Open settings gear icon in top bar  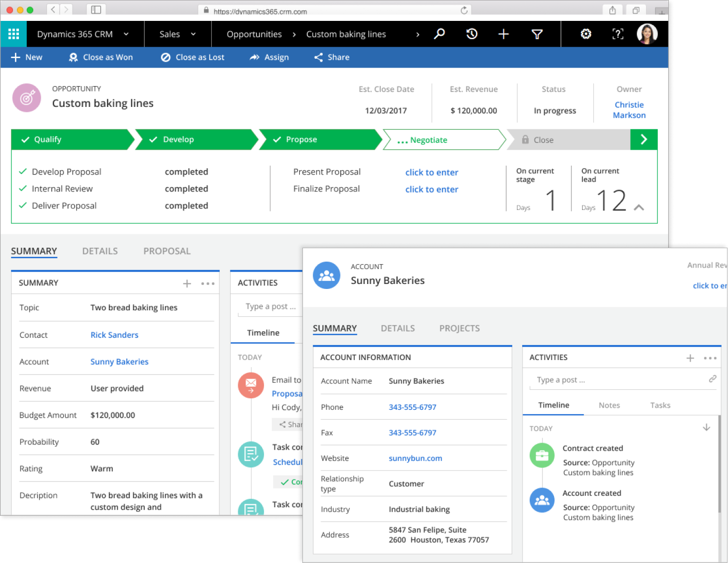(x=586, y=34)
